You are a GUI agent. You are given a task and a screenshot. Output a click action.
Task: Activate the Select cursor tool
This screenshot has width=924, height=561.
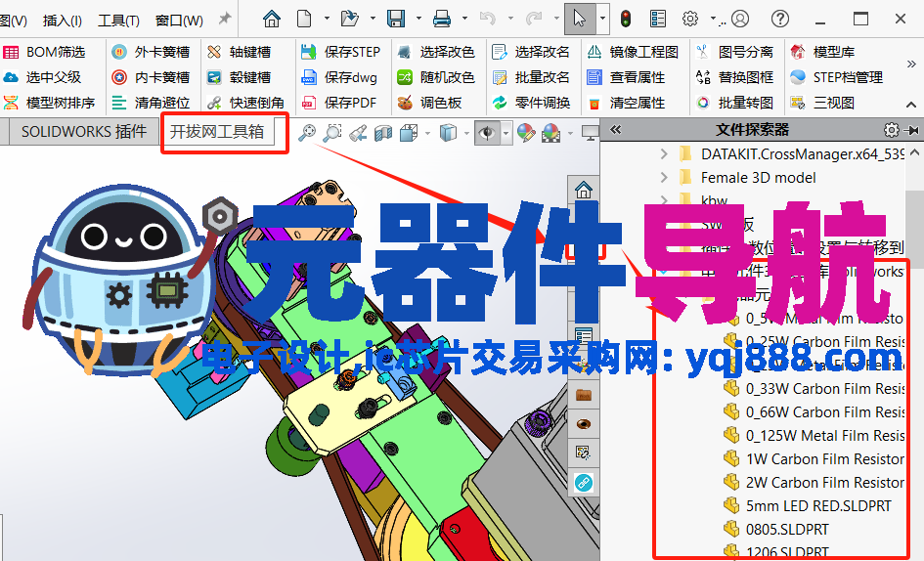tap(579, 19)
